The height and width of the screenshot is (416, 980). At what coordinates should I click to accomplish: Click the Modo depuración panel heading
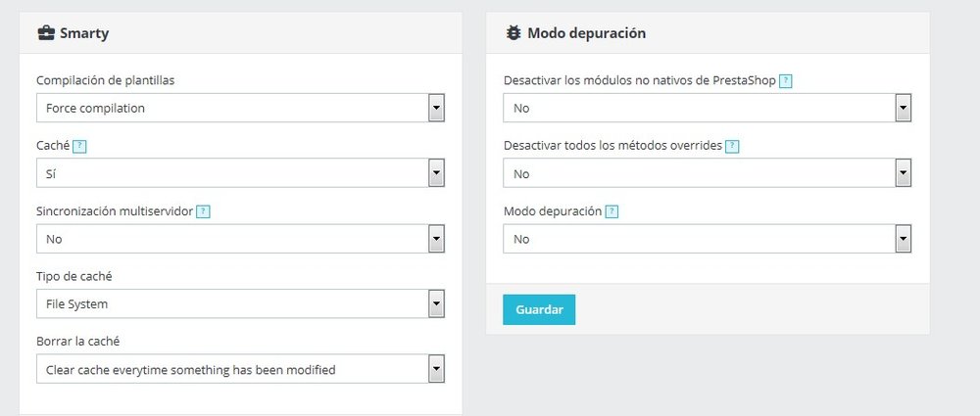(x=586, y=33)
